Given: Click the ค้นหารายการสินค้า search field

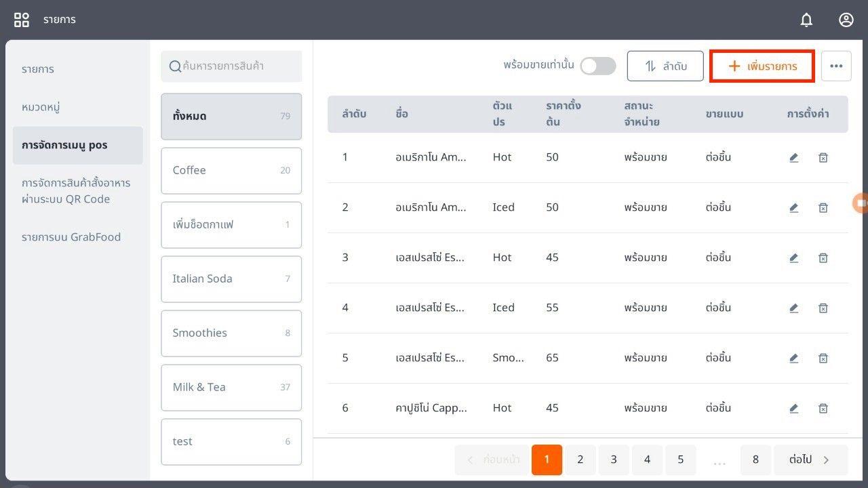Looking at the screenshot, I should pos(231,66).
